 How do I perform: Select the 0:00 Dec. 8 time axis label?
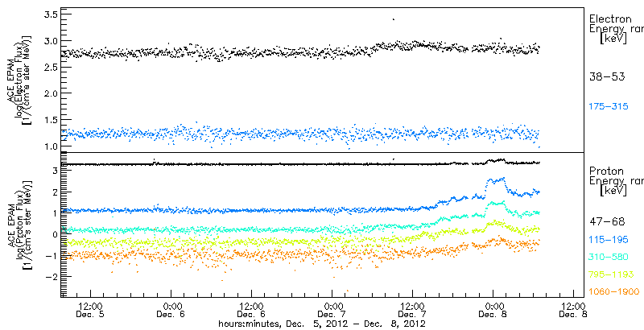(x=493, y=310)
